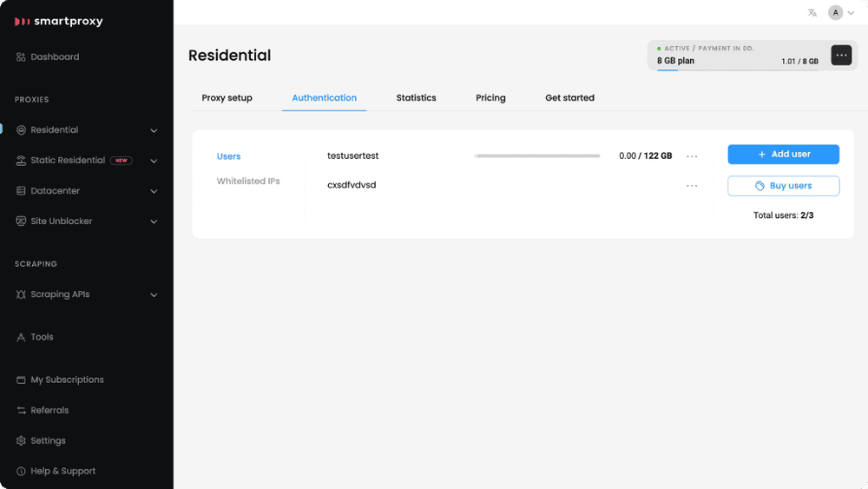868x489 pixels.
Task: Expand the Datacenter menu
Action: (154, 192)
